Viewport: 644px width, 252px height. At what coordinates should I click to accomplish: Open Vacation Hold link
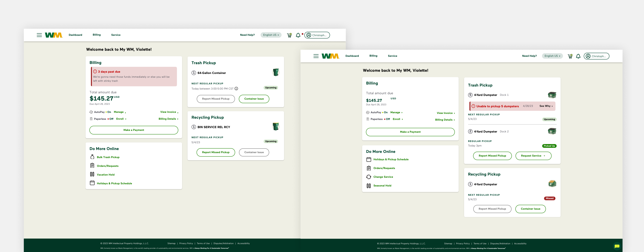tap(106, 175)
